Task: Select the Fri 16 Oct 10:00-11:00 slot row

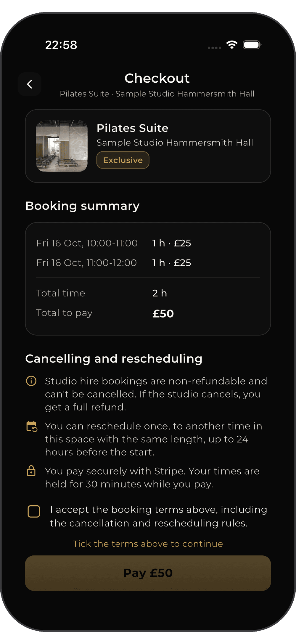Action: [148, 243]
